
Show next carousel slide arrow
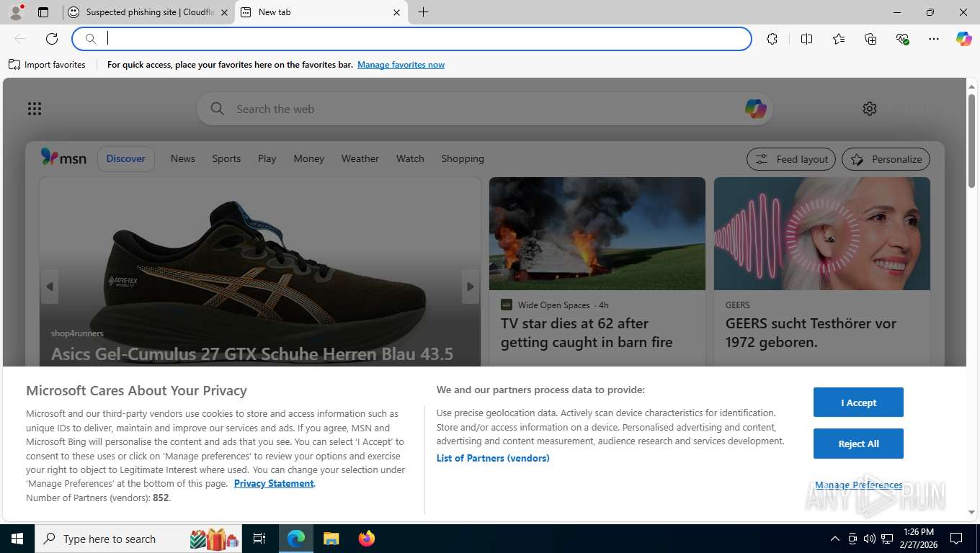coord(471,287)
